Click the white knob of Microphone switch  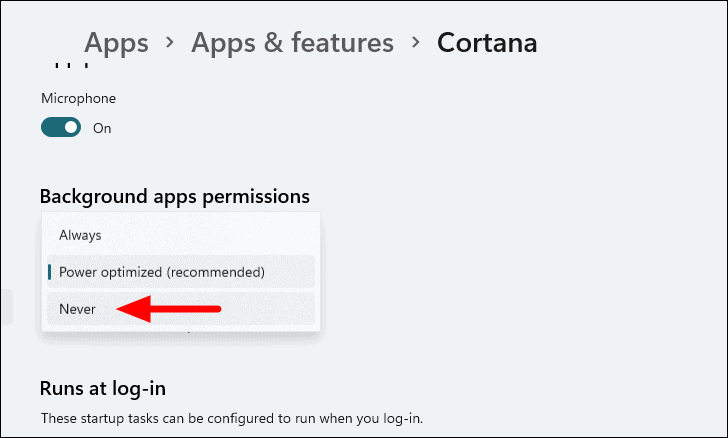coord(71,127)
